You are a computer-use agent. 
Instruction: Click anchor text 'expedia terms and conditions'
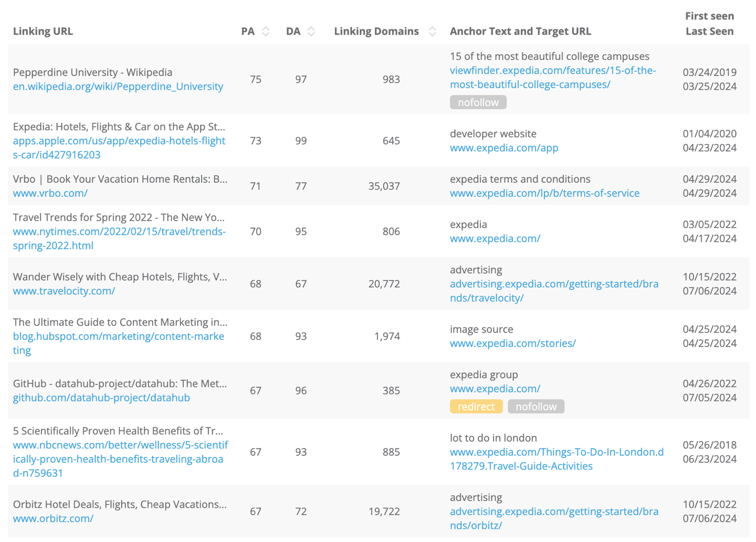(520, 179)
